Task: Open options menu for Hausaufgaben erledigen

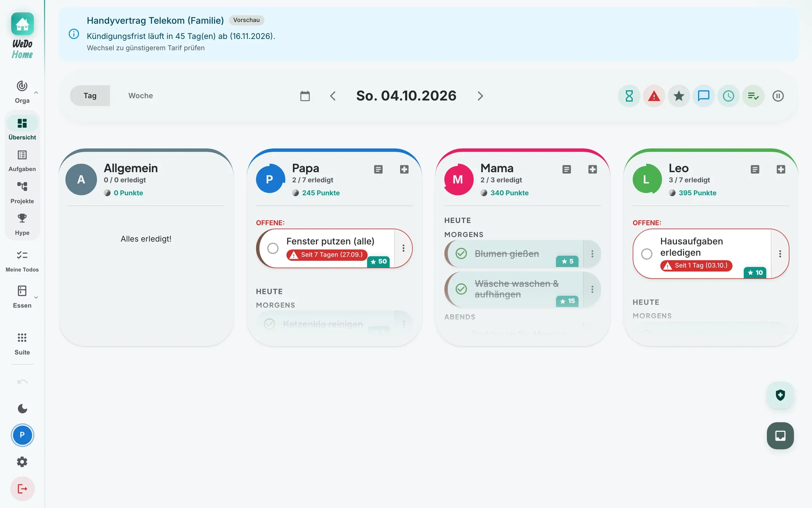Action: click(780, 254)
